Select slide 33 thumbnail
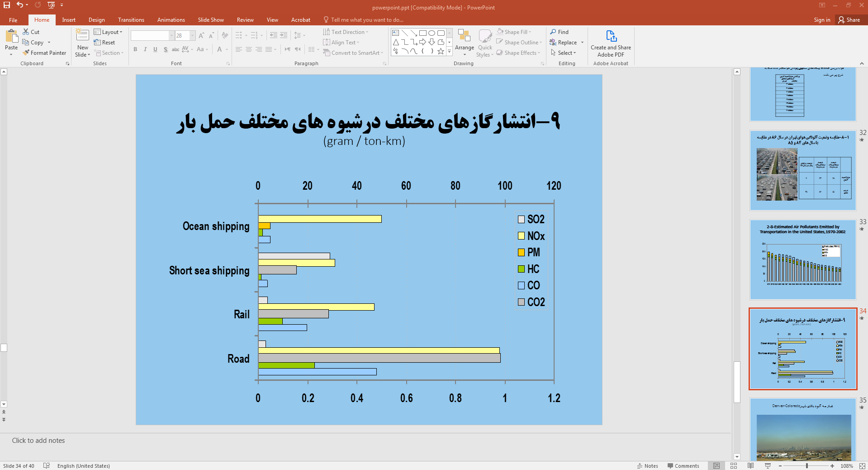Image resolution: width=868 pixels, height=470 pixels. 803,259
